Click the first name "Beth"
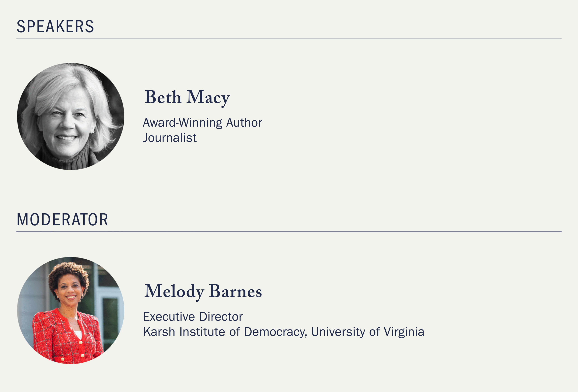 point(163,97)
